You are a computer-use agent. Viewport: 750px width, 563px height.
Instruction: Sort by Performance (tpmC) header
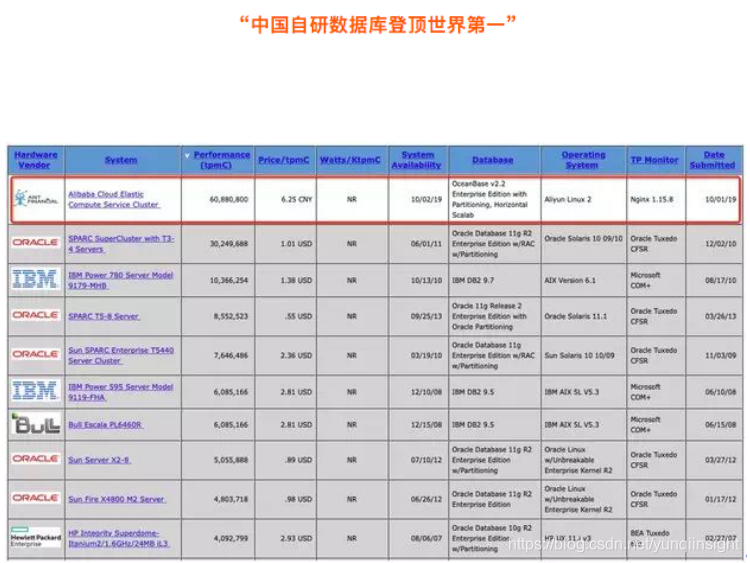tap(221, 160)
